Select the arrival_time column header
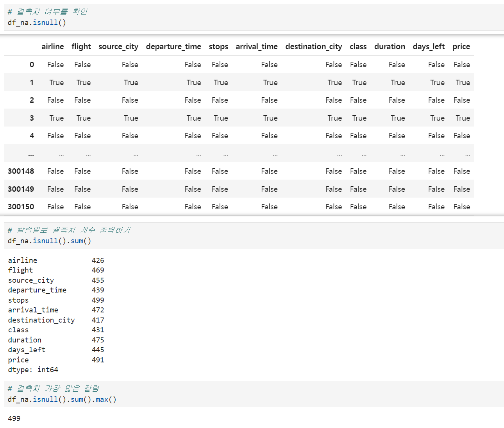The image size is (504, 428). tap(257, 46)
